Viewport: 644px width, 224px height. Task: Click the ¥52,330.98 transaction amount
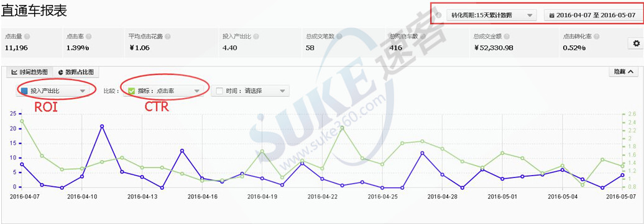point(494,48)
